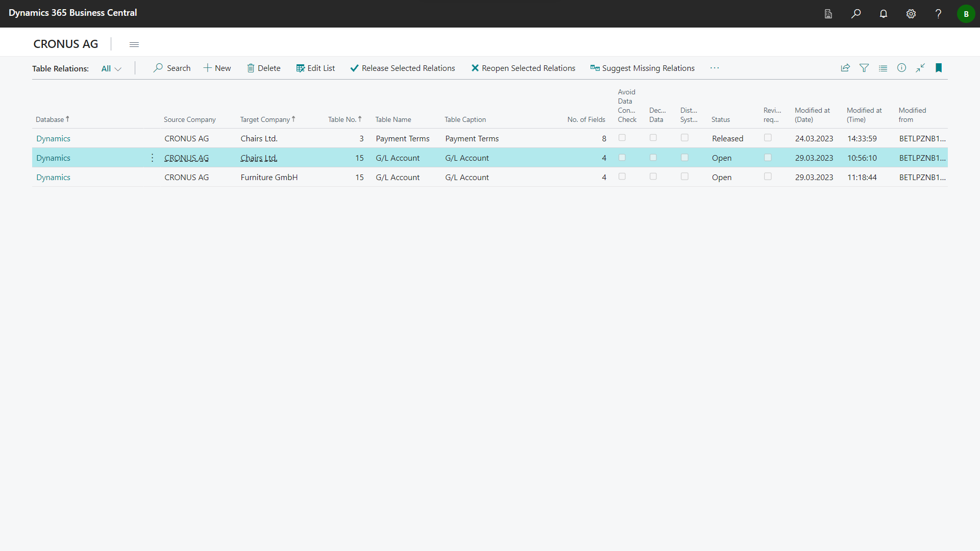The width and height of the screenshot is (980, 551).
Task: Toggle Dist... Syst... checkbox for Payment Terms row
Action: click(x=685, y=138)
